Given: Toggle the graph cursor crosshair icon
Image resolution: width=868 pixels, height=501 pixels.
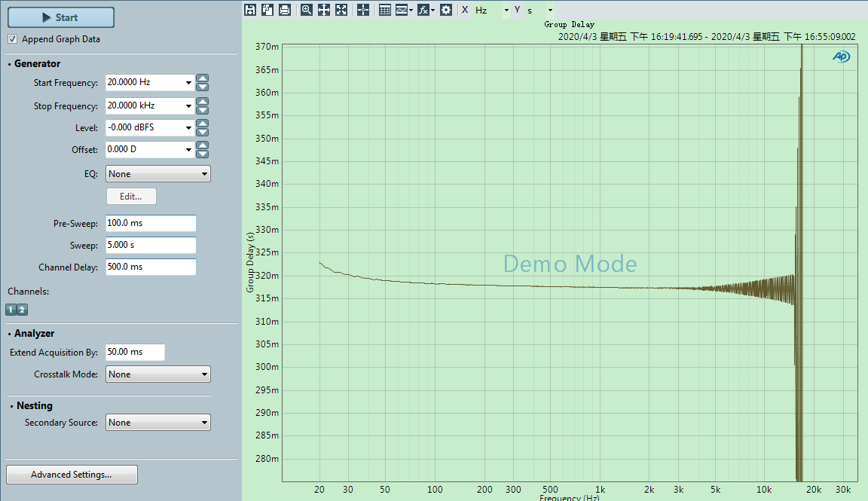Looking at the screenshot, I should [x=363, y=10].
